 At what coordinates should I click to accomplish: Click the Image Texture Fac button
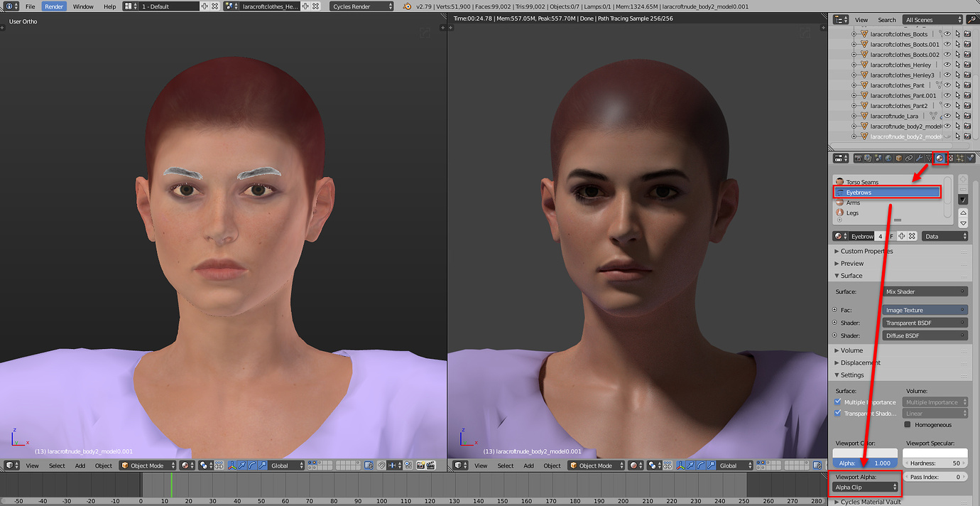point(925,310)
